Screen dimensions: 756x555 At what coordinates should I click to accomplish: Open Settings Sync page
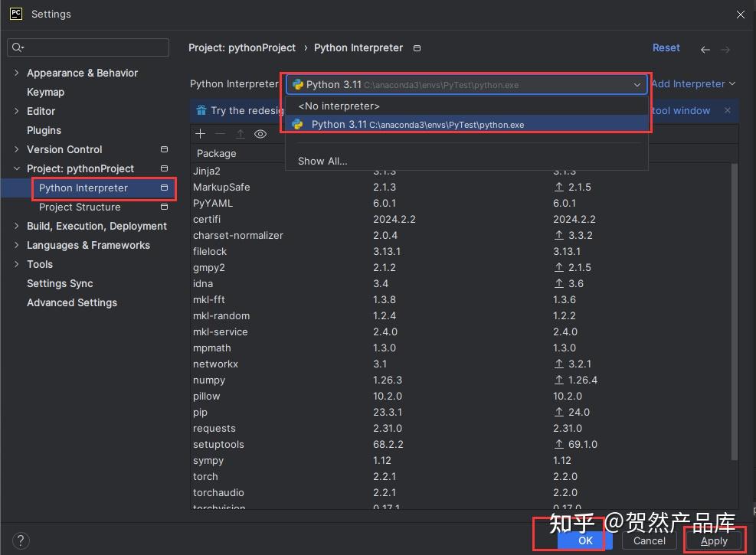tap(60, 283)
